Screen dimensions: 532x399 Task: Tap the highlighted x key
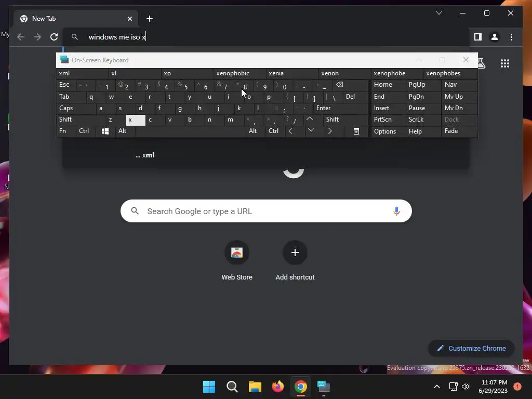[x=136, y=120]
